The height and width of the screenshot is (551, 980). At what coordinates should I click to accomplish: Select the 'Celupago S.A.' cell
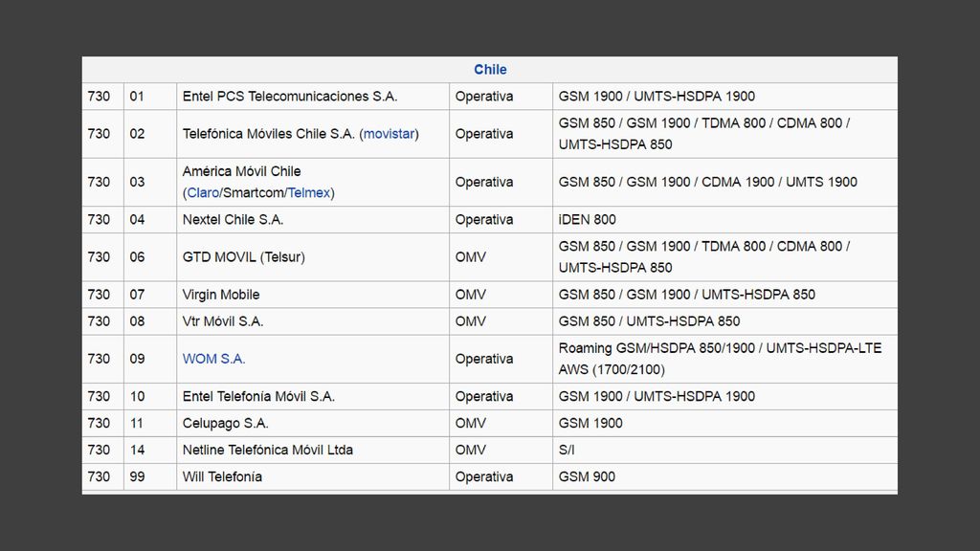pos(313,423)
